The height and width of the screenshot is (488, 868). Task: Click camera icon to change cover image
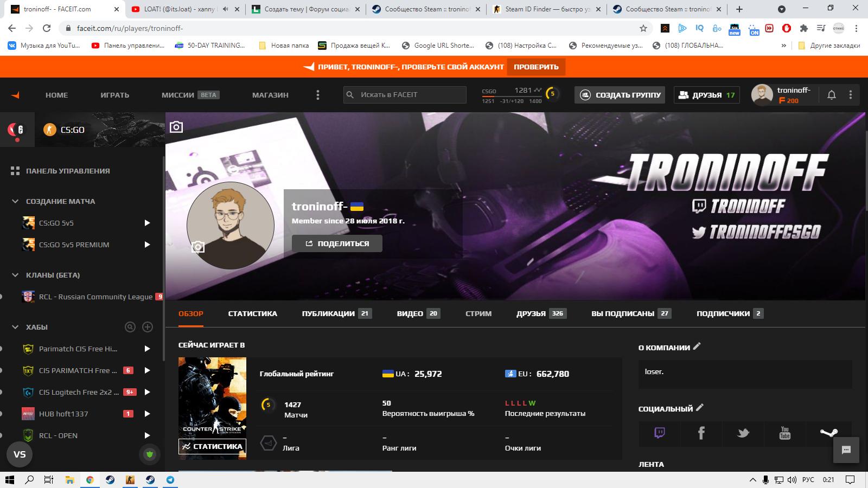pos(176,127)
